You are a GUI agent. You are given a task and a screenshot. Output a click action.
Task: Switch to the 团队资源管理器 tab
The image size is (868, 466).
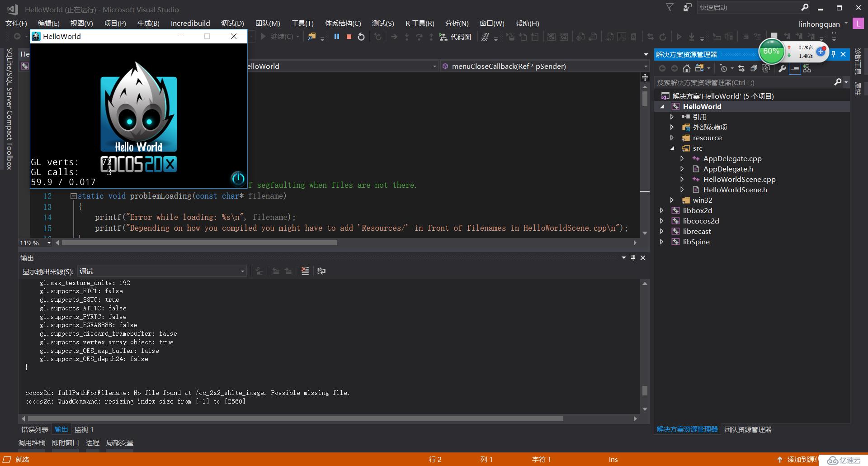point(748,429)
